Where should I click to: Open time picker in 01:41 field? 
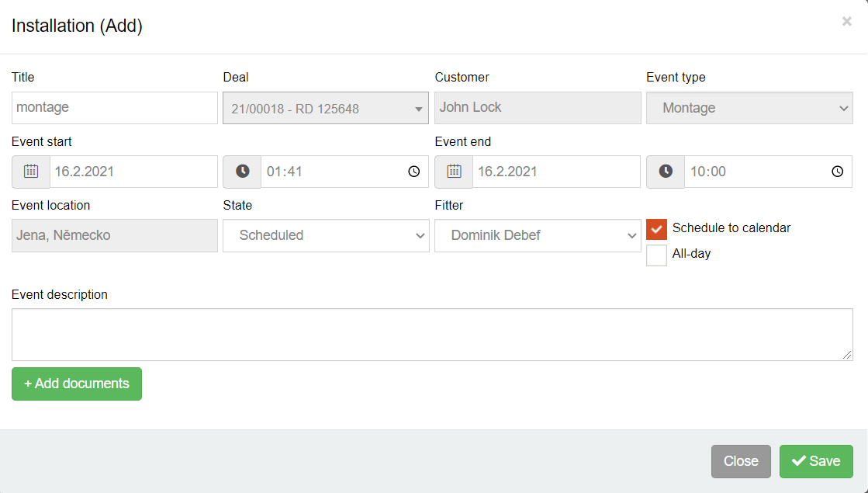413,172
